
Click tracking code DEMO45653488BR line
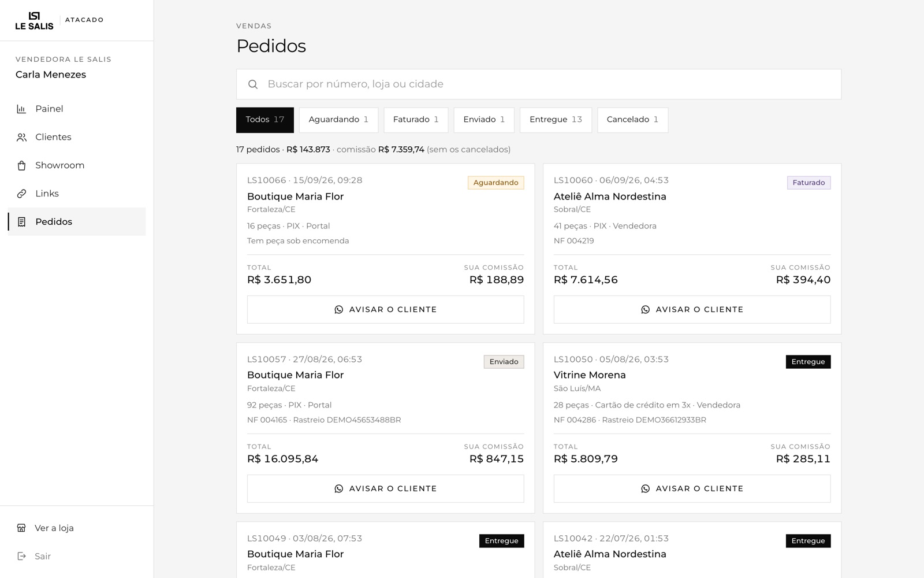click(x=324, y=420)
